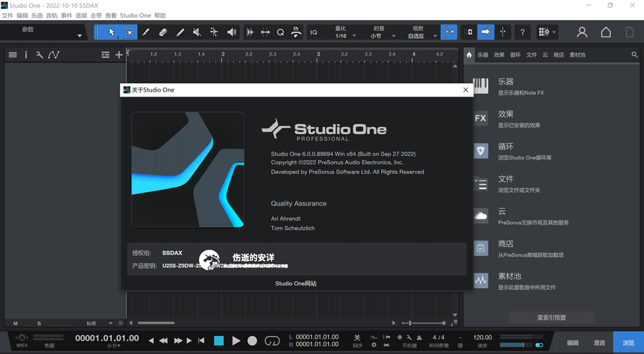
Task: Select the Range tool
Action: (x=129, y=32)
